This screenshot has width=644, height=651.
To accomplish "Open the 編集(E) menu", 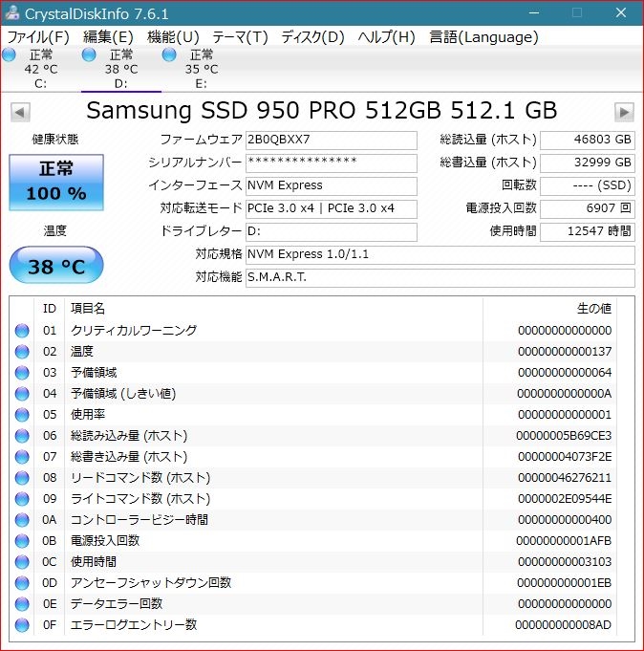I will 108,37.
